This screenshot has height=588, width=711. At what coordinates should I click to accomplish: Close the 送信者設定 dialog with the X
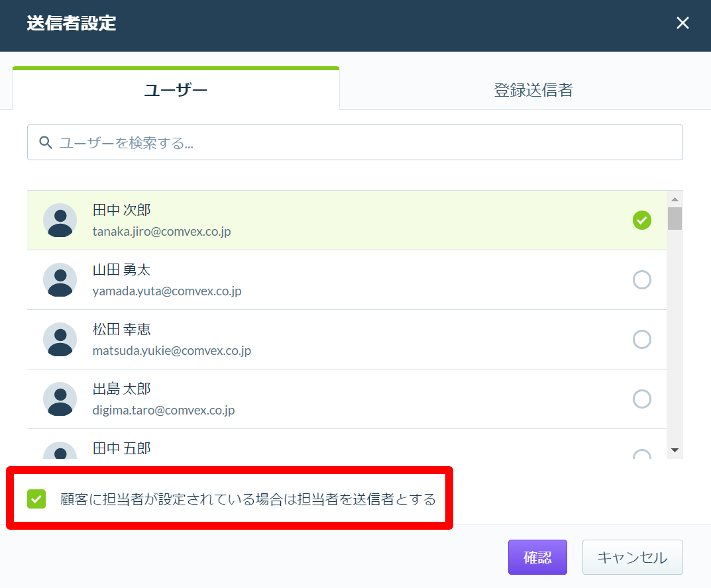683,23
